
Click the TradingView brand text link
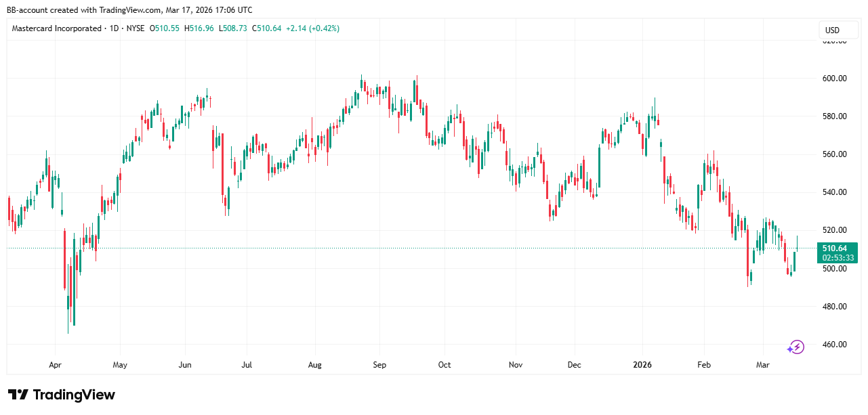click(x=74, y=395)
